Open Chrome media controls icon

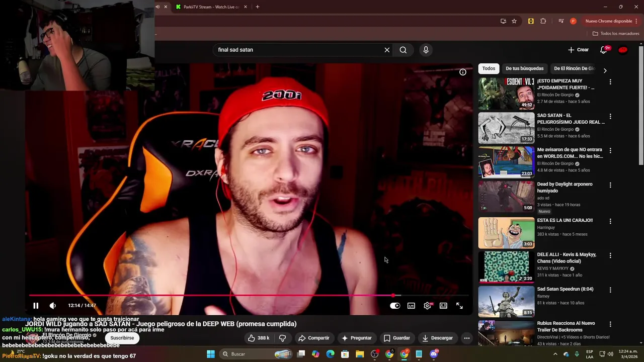coord(561,21)
